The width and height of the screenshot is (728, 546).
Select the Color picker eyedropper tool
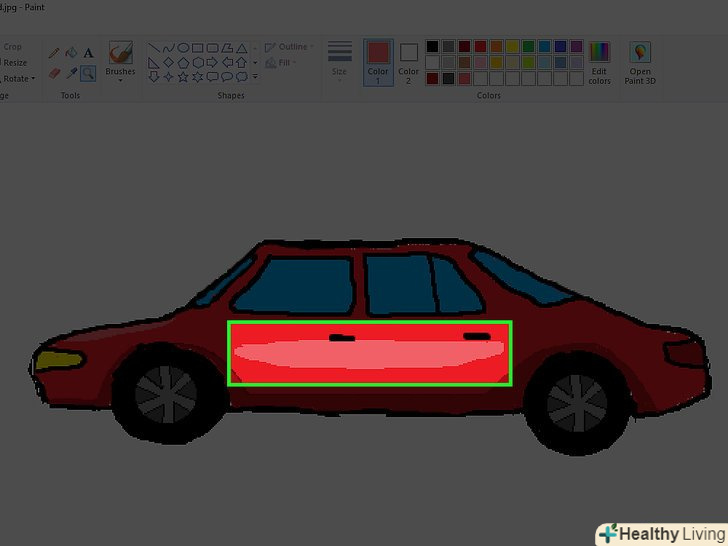tap(71, 73)
